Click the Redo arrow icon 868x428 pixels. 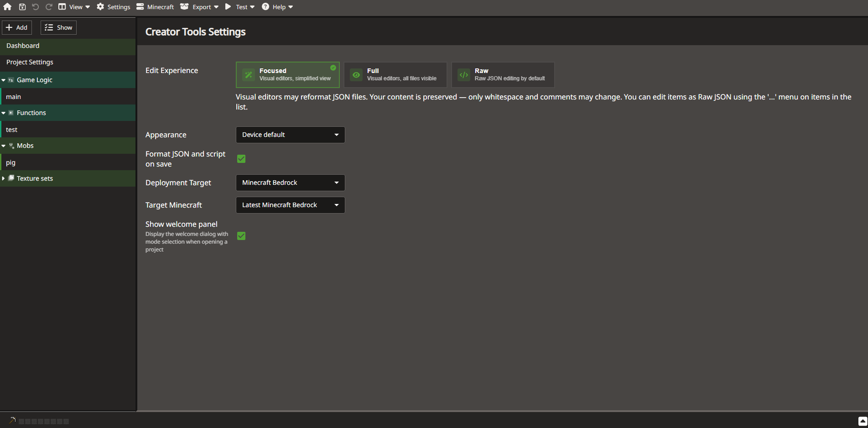pyautogui.click(x=49, y=7)
